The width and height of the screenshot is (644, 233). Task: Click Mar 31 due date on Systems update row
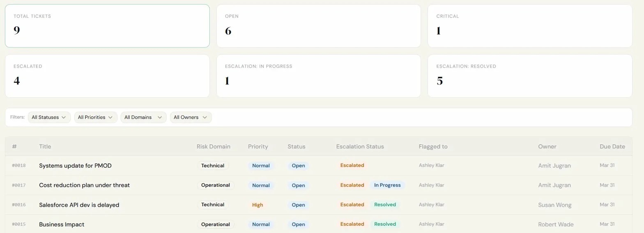pyautogui.click(x=607, y=165)
